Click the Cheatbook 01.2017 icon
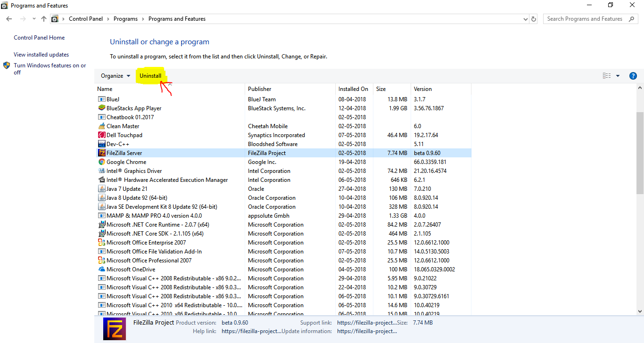The width and height of the screenshot is (644, 343). point(101,117)
